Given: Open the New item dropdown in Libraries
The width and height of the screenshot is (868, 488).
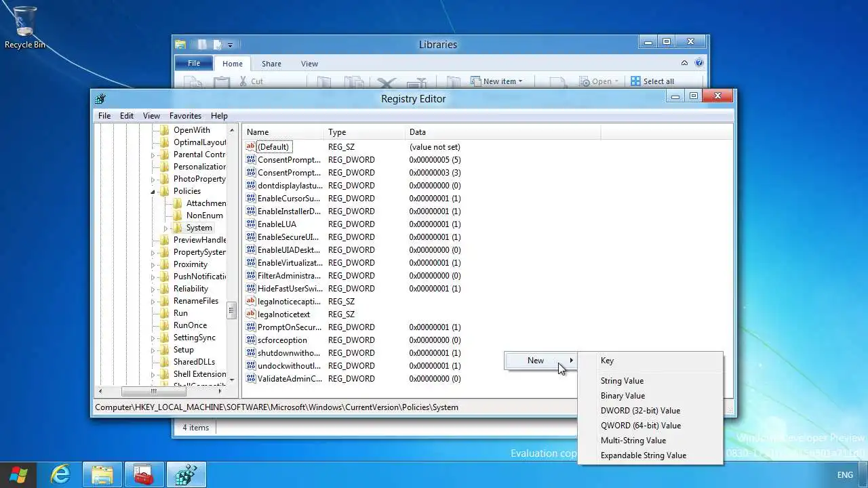Looking at the screenshot, I should [497, 81].
